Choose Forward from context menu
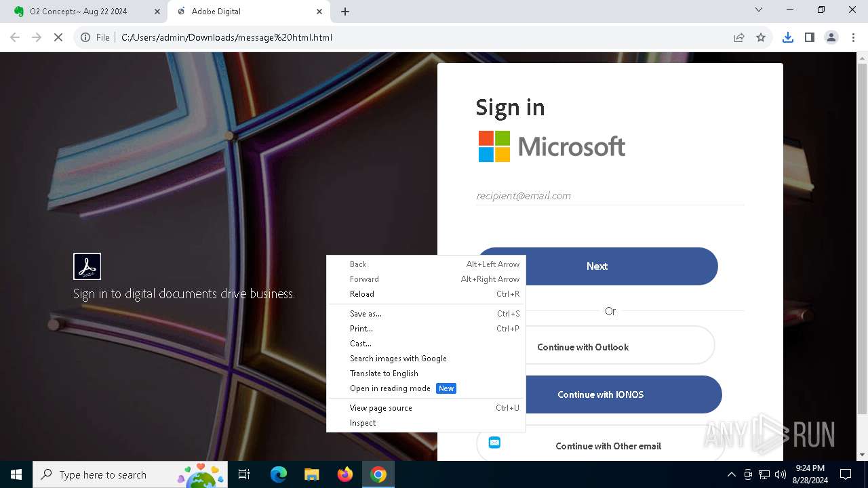 [426, 279]
